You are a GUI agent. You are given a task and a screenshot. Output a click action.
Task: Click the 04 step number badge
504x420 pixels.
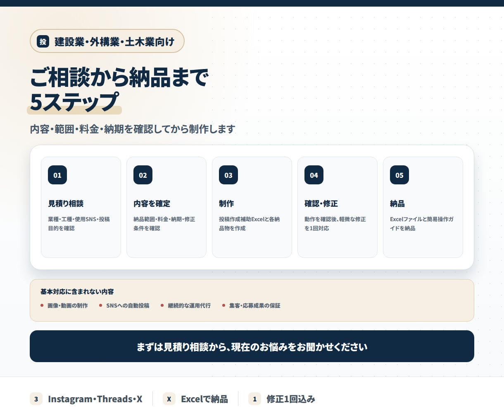tap(314, 175)
